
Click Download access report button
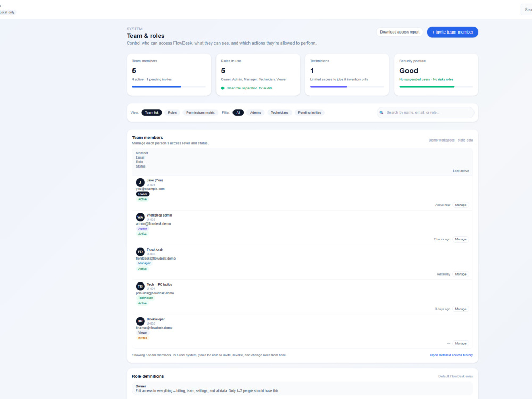[x=400, y=32]
